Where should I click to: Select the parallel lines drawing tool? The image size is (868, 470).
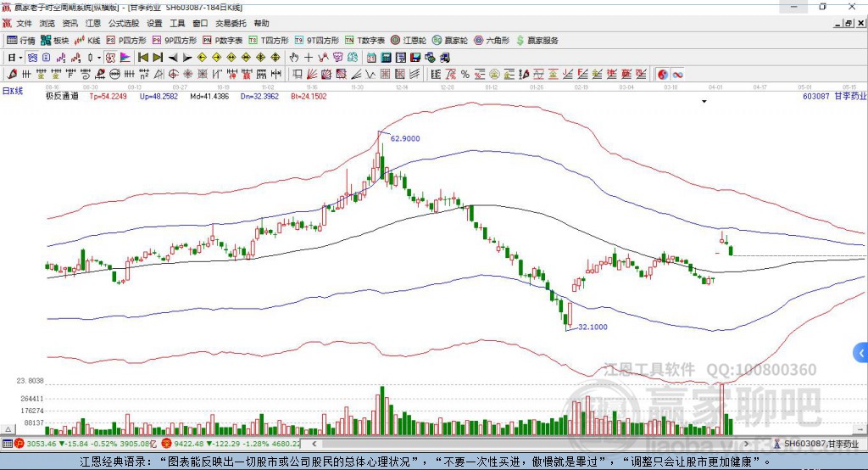(414, 74)
